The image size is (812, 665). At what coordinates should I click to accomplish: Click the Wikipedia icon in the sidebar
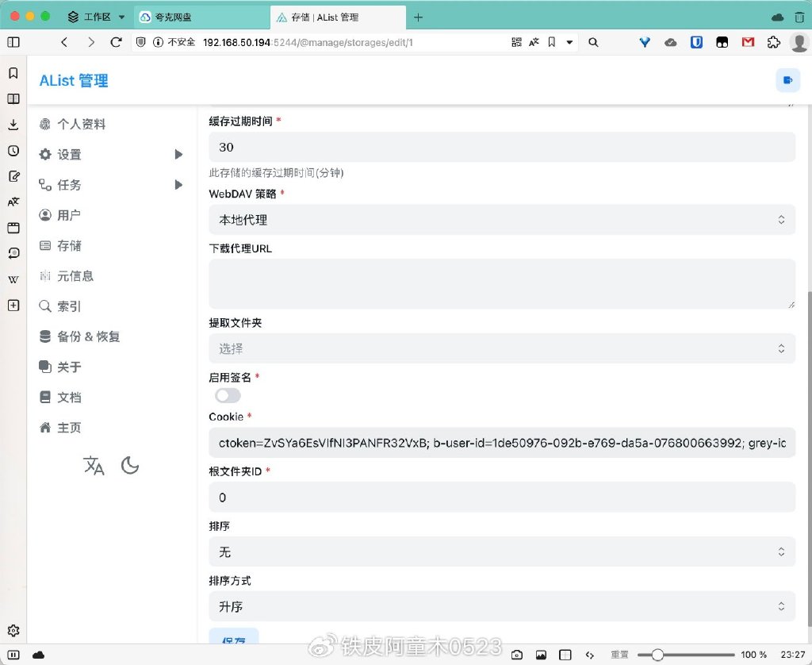coord(13,279)
